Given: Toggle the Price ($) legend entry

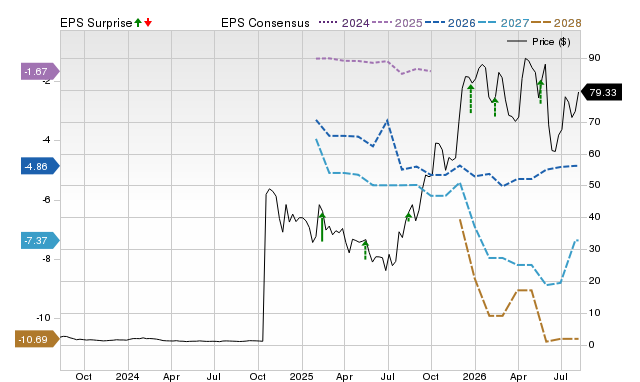Looking at the screenshot, I should (x=539, y=42).
